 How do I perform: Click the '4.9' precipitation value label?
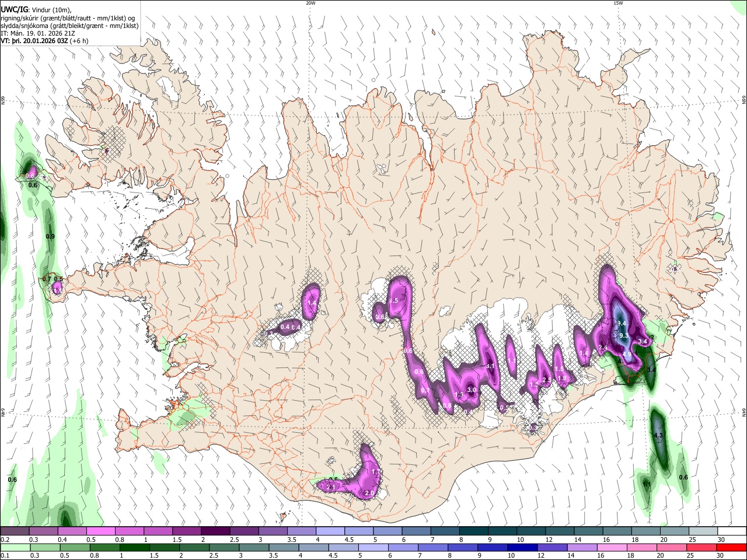coord(627,354)
